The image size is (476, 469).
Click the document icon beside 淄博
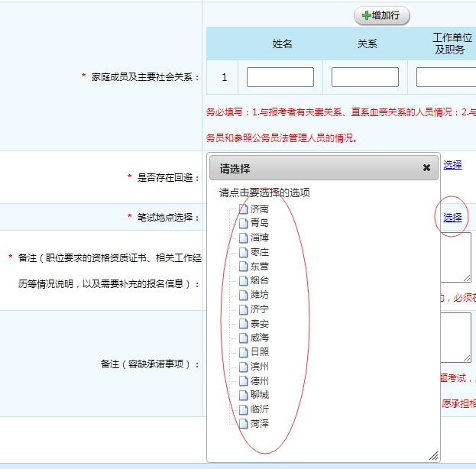point(244,238)
